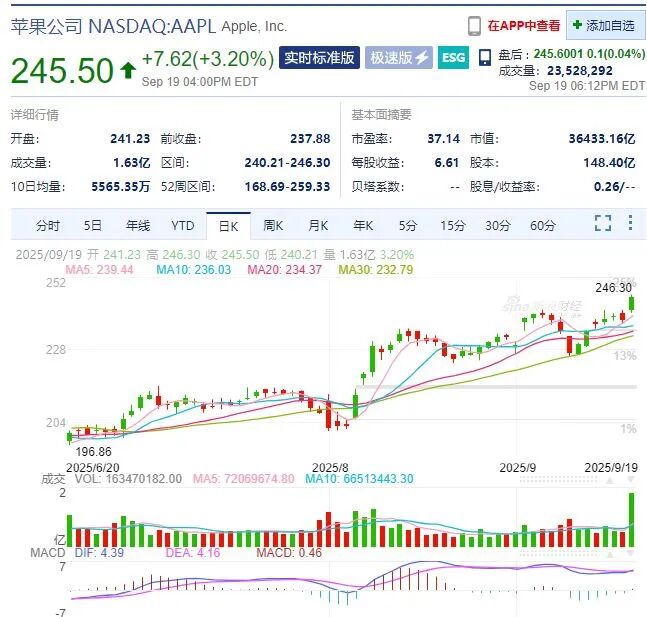Click the DIF: 4.39 MACD label
This screenshot has height=617, width=647.
[x=99, y=553]
